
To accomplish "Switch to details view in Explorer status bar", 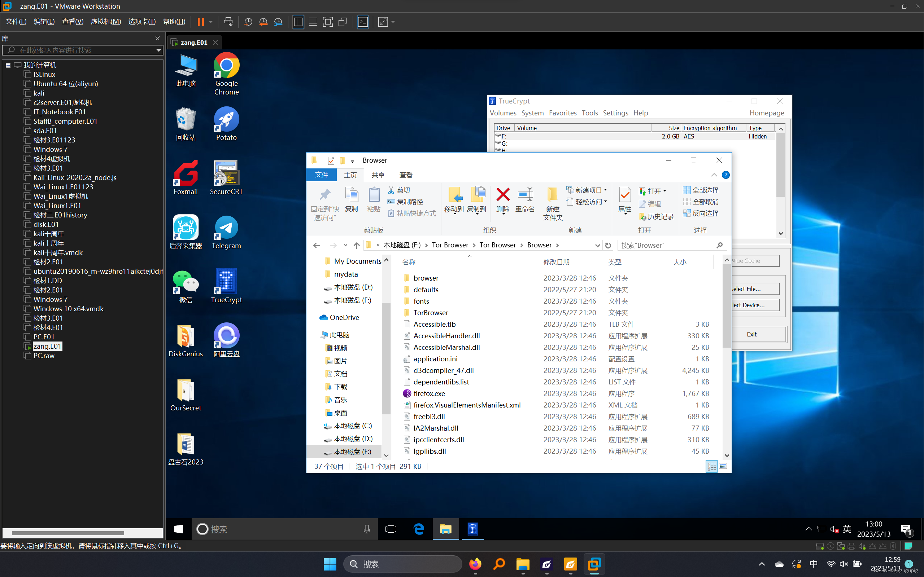I will click(x=712, y=466).
